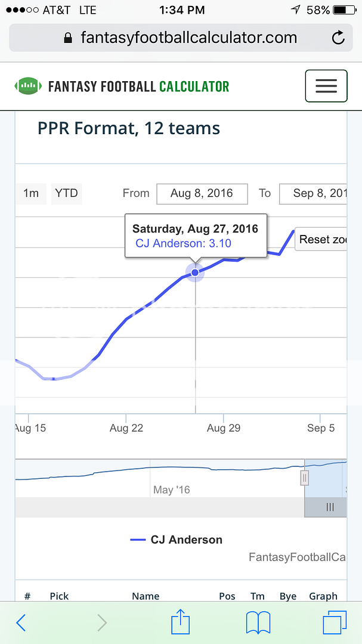Edit the From date field
The image size is (362, 644).
(202, 193)
